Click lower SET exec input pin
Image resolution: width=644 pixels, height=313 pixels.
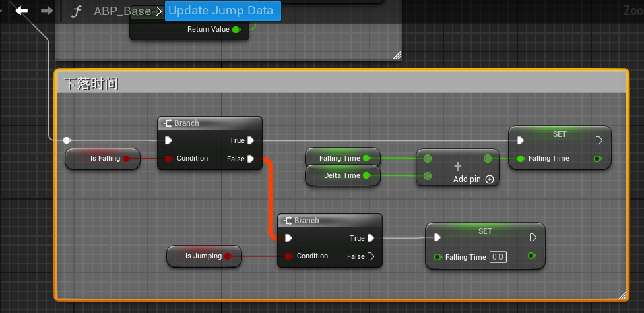(x=437, y=237)
